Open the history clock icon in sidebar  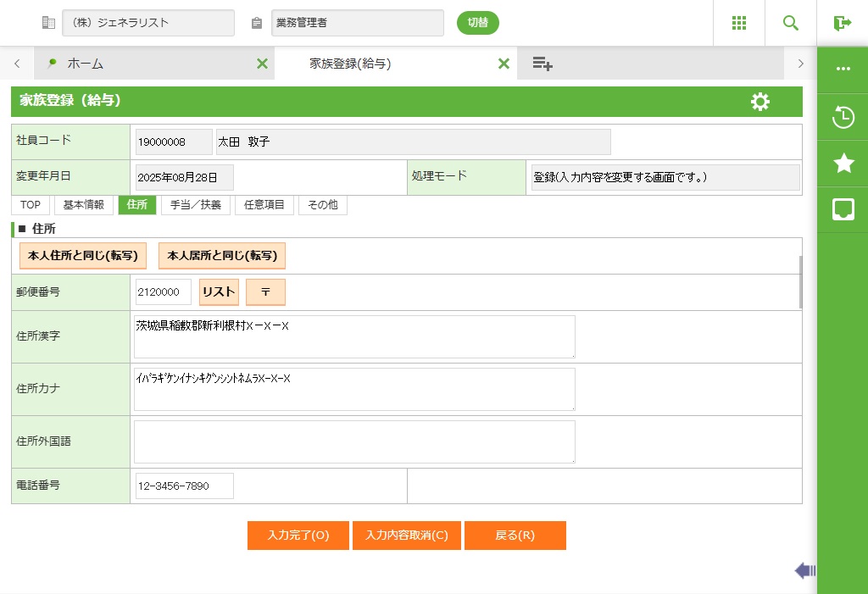[x=843, y=117]
